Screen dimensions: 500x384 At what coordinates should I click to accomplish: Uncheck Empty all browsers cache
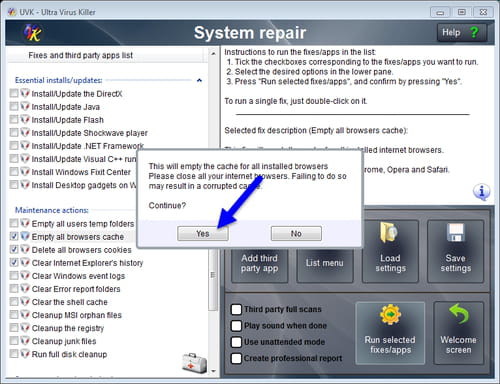coord(14,237)
